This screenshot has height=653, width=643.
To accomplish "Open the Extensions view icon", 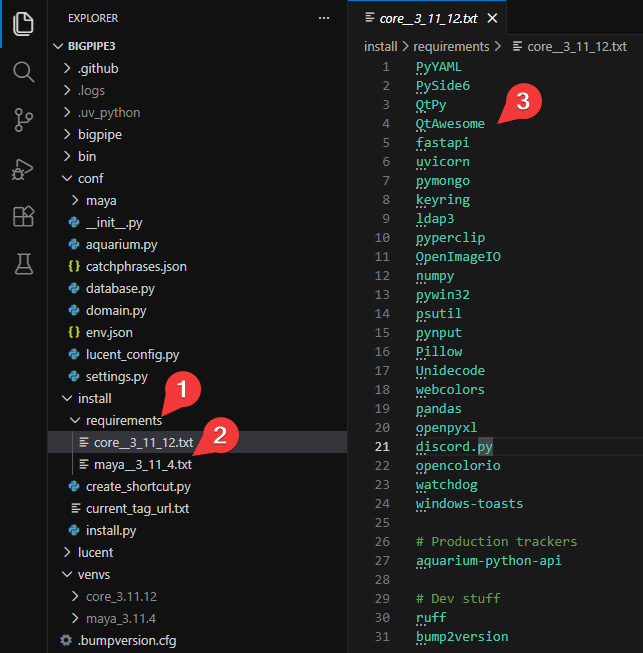I will pos(23,217).
